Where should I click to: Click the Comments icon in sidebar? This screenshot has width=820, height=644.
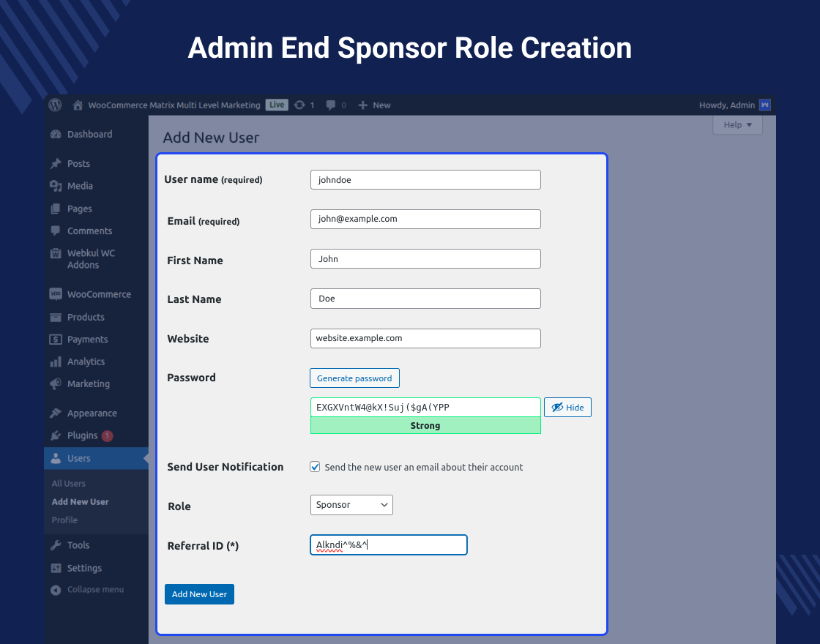tap(56, 231)
